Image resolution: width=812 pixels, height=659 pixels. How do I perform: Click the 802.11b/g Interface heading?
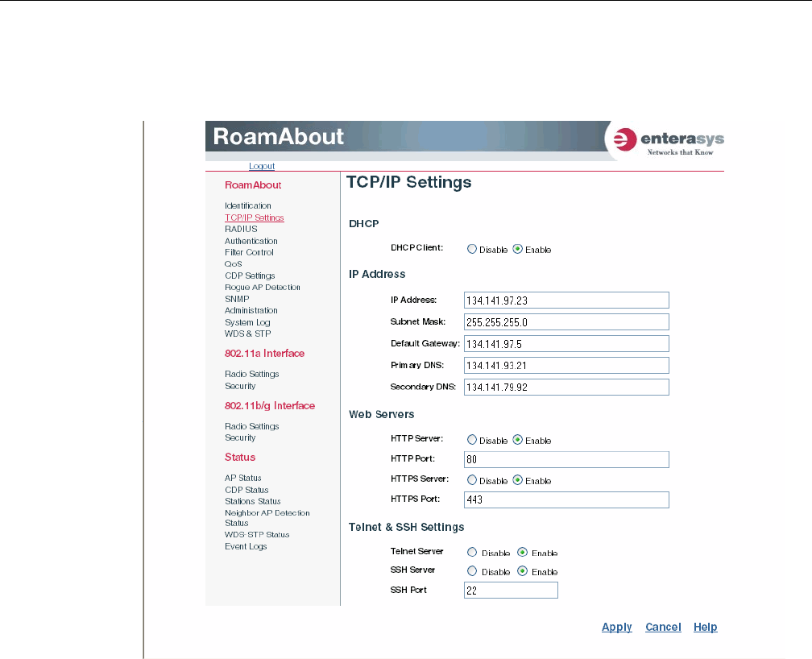270,406
